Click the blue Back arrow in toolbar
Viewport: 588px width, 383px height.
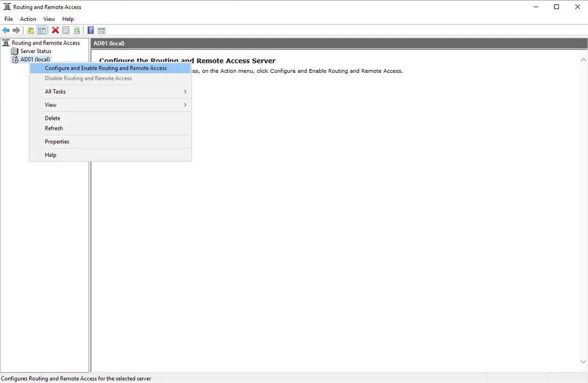coord(6,30)
